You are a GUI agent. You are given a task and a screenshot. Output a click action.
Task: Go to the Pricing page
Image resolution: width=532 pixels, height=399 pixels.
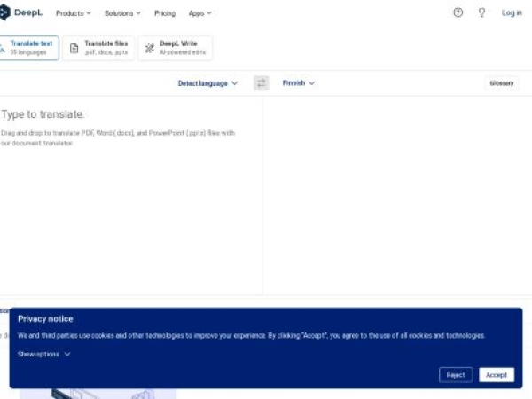[x=165, y=13]
